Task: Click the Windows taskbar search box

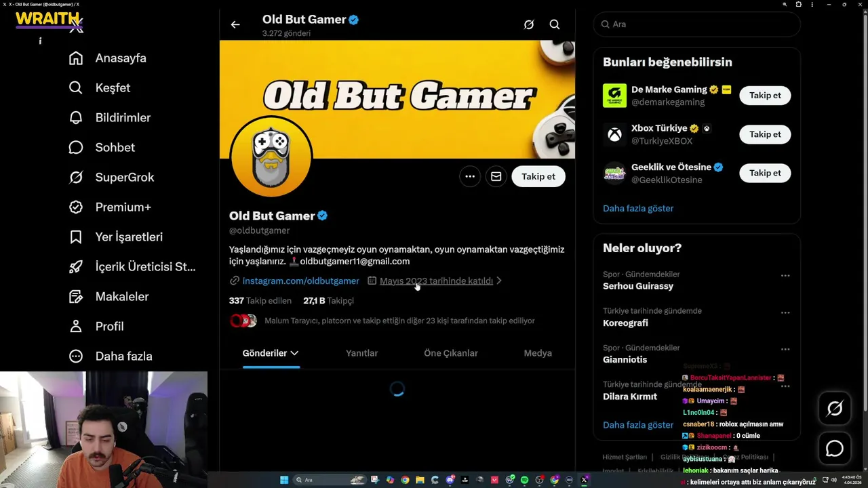Action: tap(330, 480)
